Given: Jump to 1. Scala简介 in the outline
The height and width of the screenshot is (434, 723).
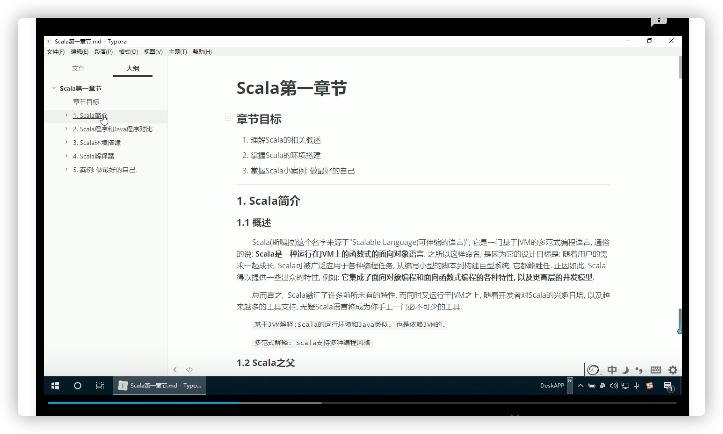Looking at the screenshot, I should (x=90, y=115).
